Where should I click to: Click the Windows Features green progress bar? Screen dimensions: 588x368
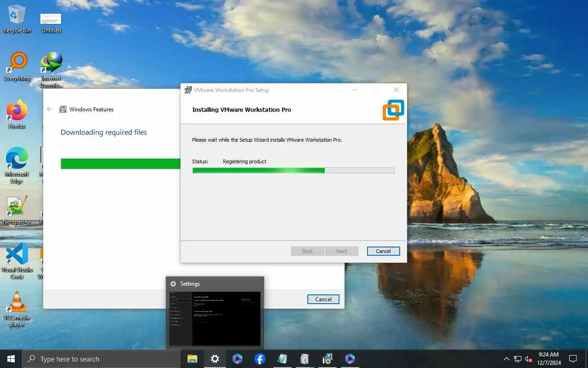120,164
